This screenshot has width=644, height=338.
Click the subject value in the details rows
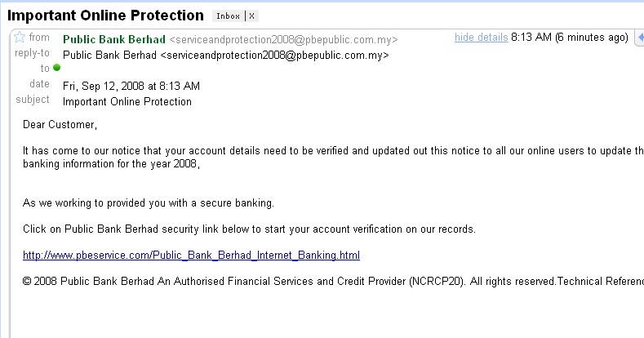click(x=127, y=102)
